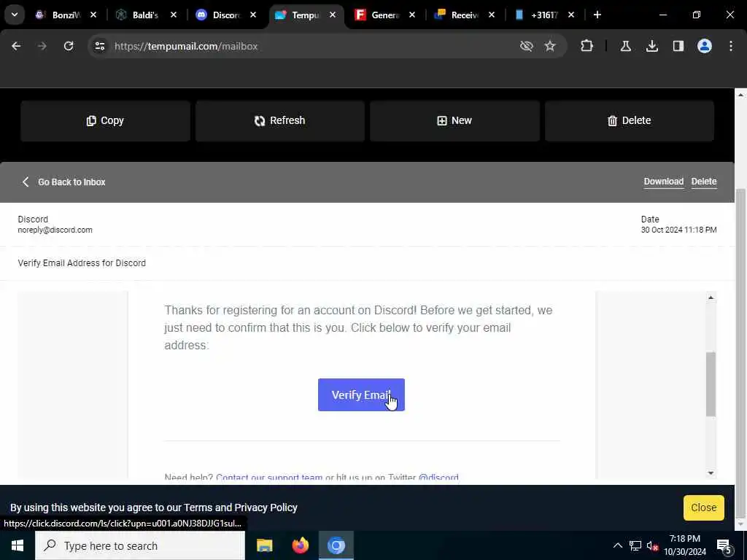Bookmark this page with the star
This screenshot has width=747, height=560.
[x=550, y=46]
